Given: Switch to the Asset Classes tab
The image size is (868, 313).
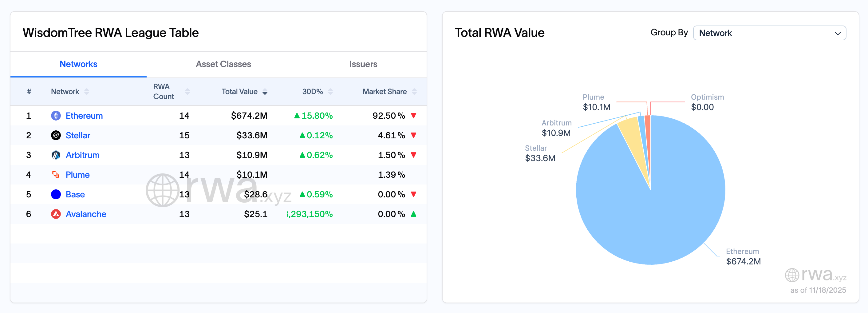Looking at the screenshot, I should coord(223,64).
